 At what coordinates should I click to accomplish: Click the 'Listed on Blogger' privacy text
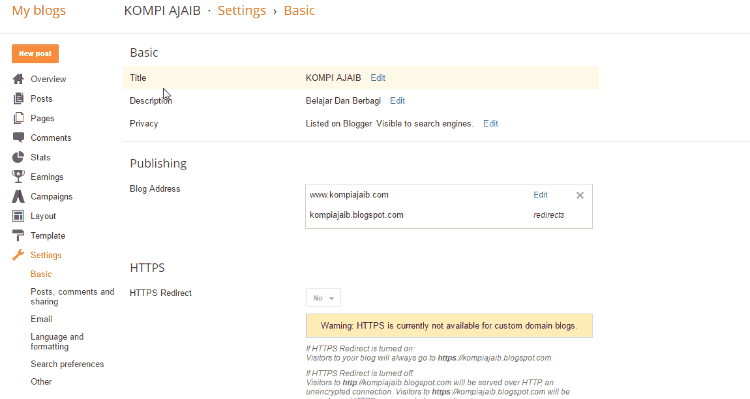click(x=389, y=123)
